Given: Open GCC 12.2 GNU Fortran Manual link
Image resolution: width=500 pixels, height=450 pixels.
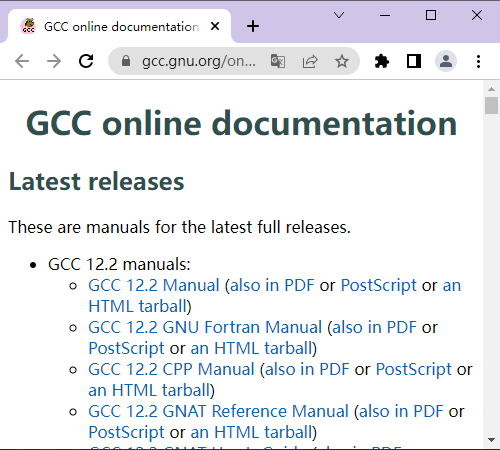Looking at the screenshot, I should tap(205, 327).
